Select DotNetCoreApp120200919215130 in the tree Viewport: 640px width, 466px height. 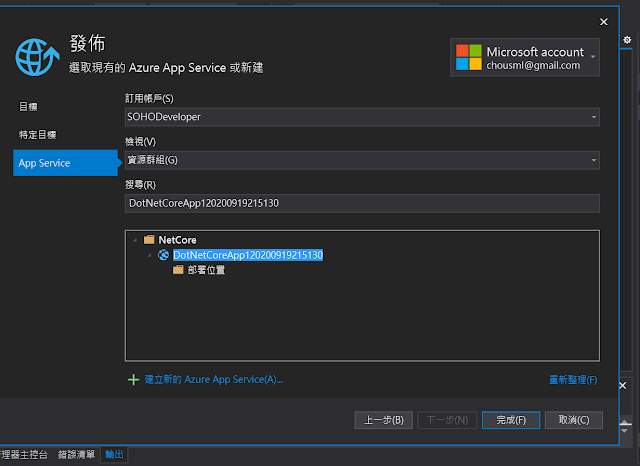[248, 255]
